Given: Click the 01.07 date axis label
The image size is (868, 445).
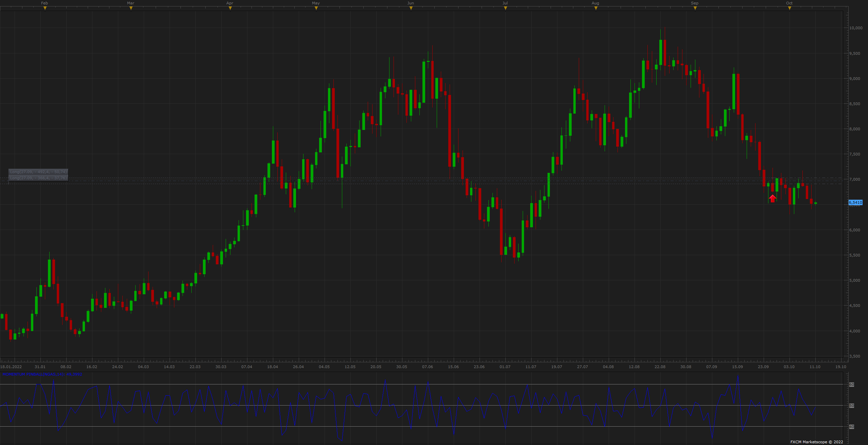Looking at the screenshot, I should click(x=505, y=367).
